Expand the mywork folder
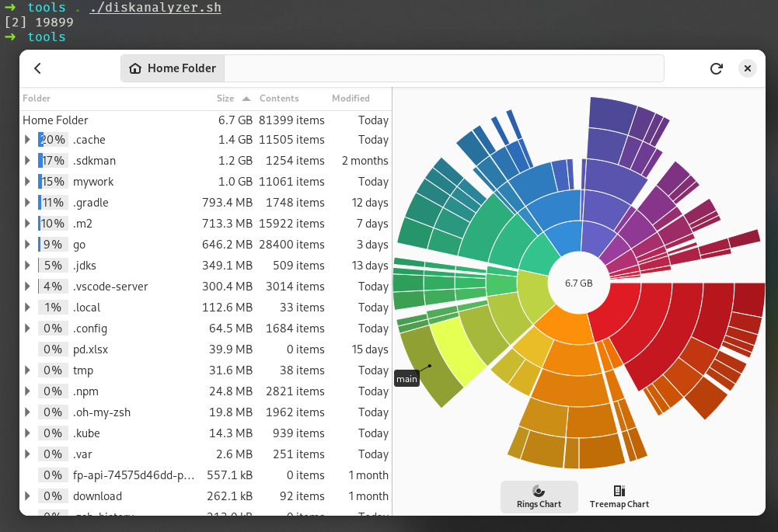Image resolution: width=778 pixels, height=532 pixels. tap(27, 182)
